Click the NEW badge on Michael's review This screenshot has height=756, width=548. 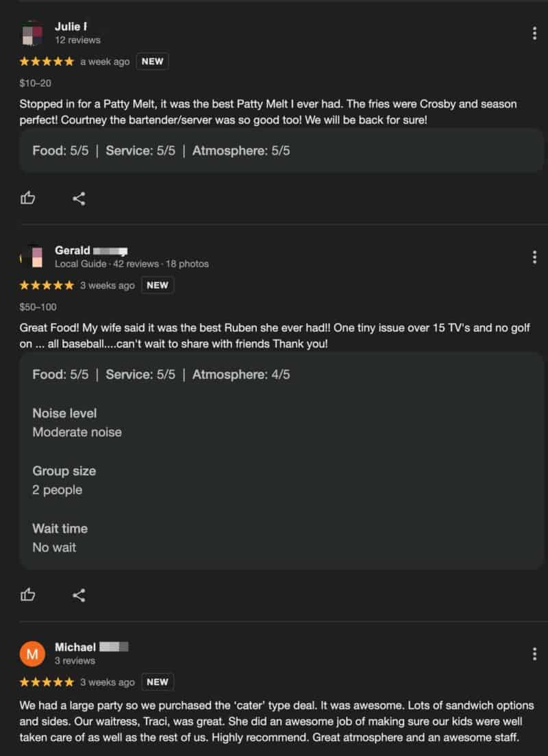pos(158,682)
